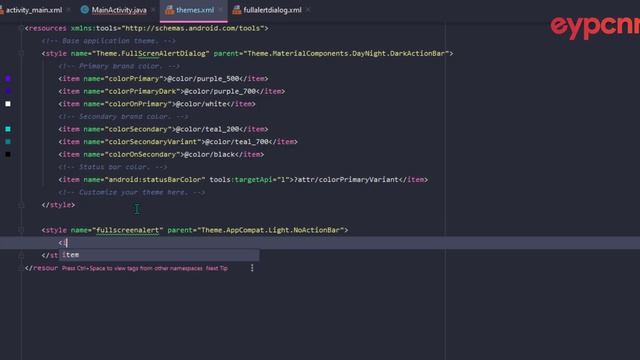Collapse the resources tag fold marker

point(21,28)
